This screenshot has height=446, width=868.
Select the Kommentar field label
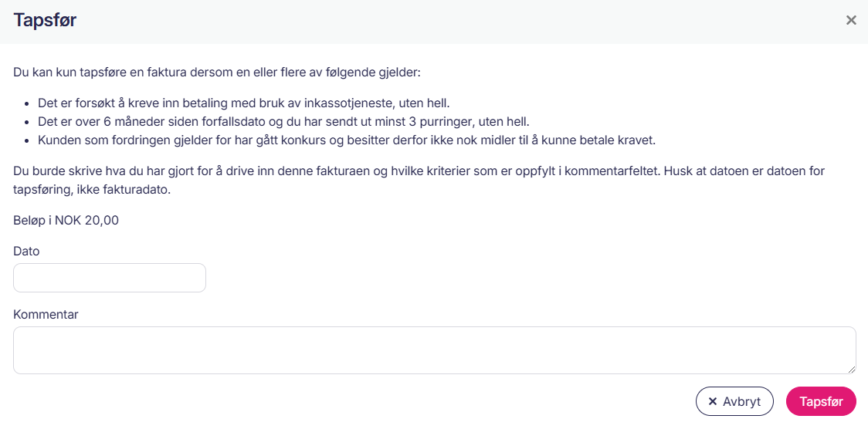46,314
